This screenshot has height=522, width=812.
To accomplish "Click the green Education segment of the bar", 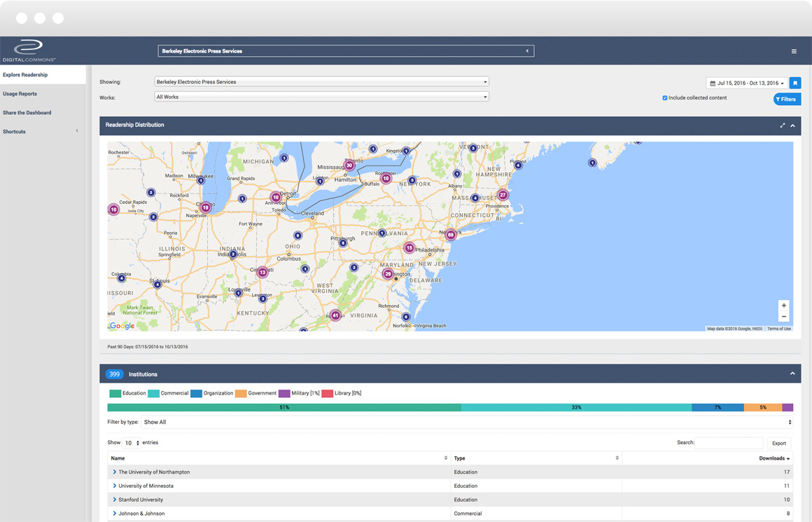I will pos(284,407).
